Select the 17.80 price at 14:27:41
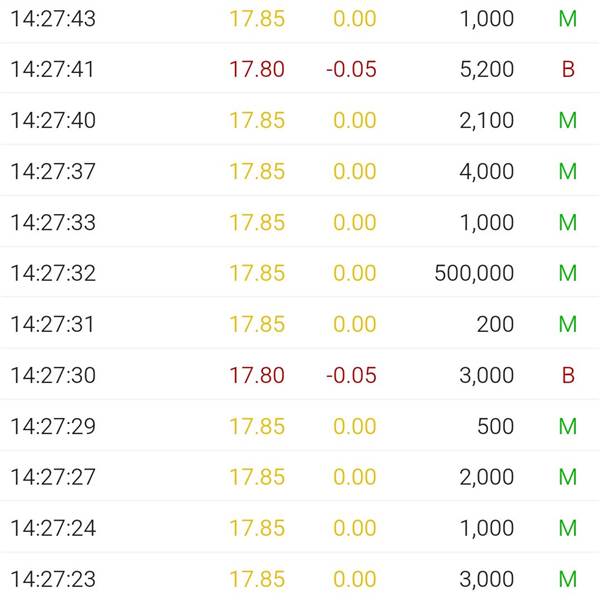600x600 pixels. pos(257,69)
